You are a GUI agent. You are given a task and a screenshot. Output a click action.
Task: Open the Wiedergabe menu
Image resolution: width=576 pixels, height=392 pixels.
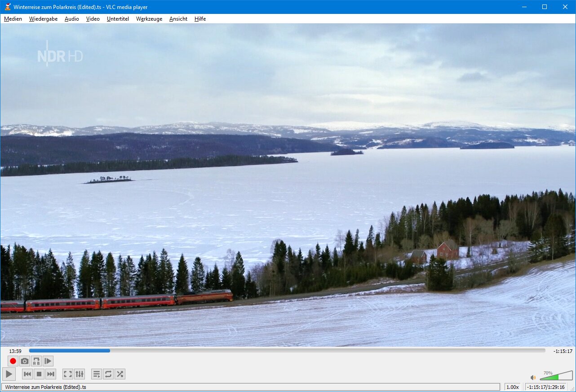pyautogui.click(x=43, y=19)
